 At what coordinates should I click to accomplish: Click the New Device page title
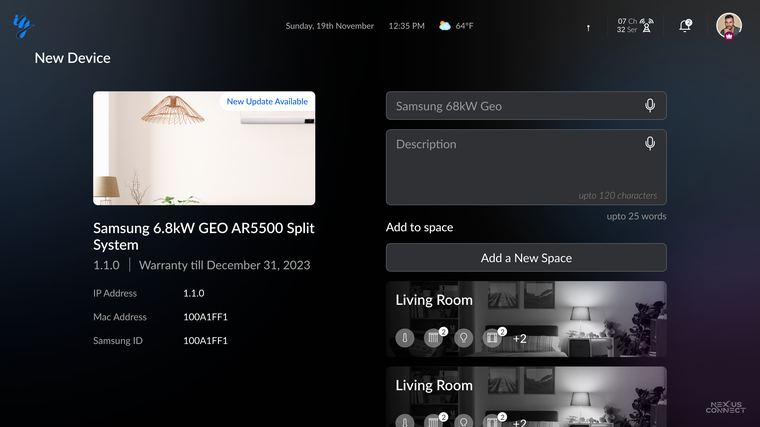[72, 58]
